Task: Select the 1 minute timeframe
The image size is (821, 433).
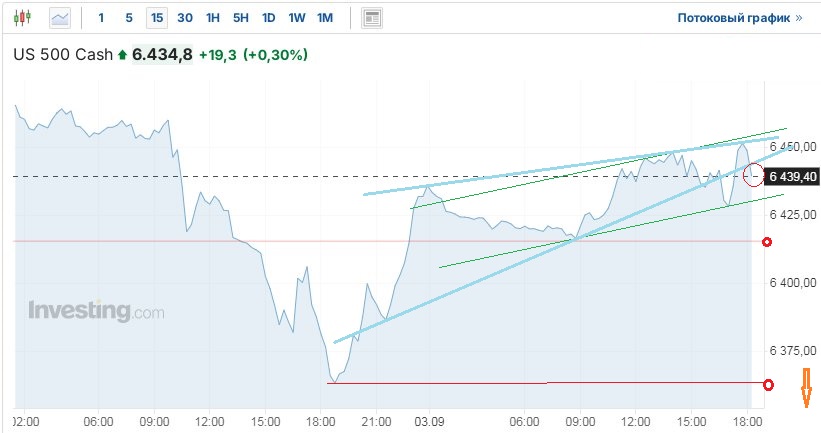Action: [101, 18]
